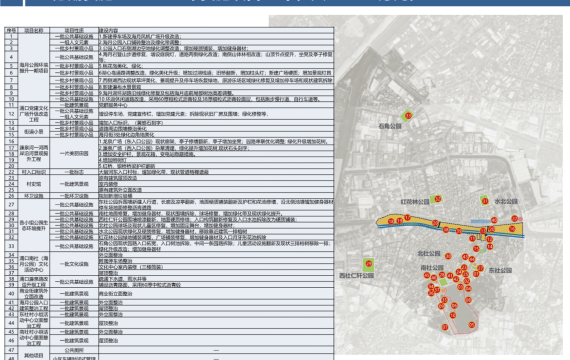Click the 东社公园 map label
The width and height of the screenshot is (570, 360).
(500, 270)
